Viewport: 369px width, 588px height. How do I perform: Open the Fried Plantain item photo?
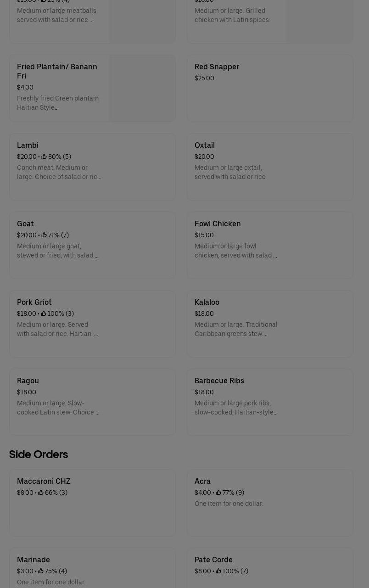[142, 88]
